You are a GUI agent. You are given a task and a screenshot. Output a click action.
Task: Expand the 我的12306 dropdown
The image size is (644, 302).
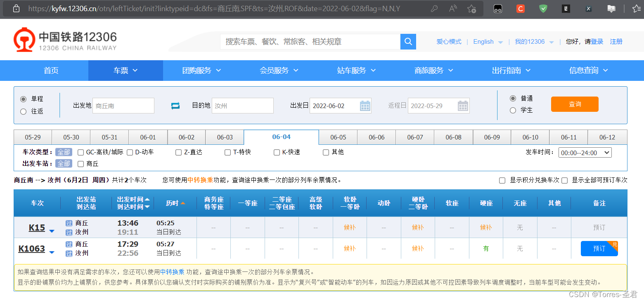pos(552,42)
